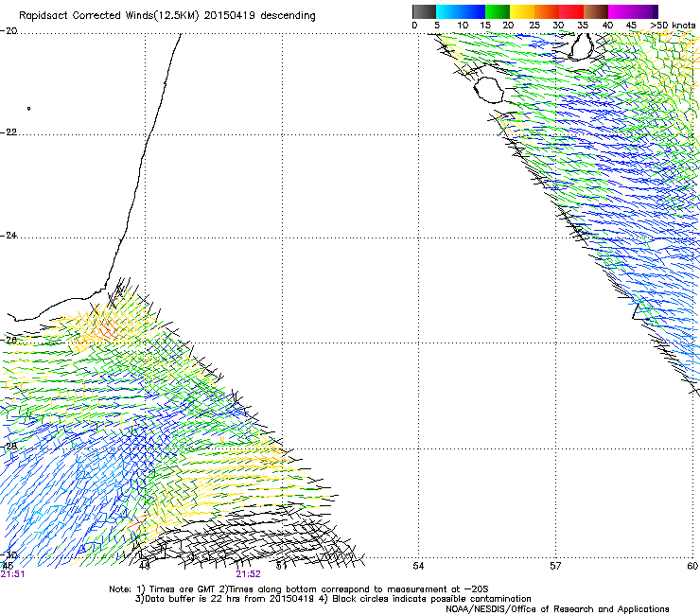Viewport: 700px width, 615px height.
Task: Click the Mauritius island outline near top
Action: 582,47
